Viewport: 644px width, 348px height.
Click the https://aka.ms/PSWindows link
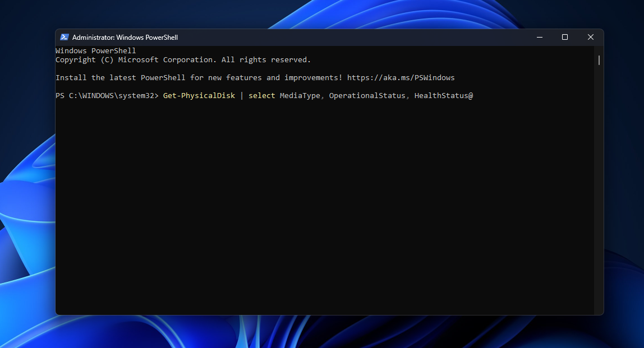click(x=401, y=77)
